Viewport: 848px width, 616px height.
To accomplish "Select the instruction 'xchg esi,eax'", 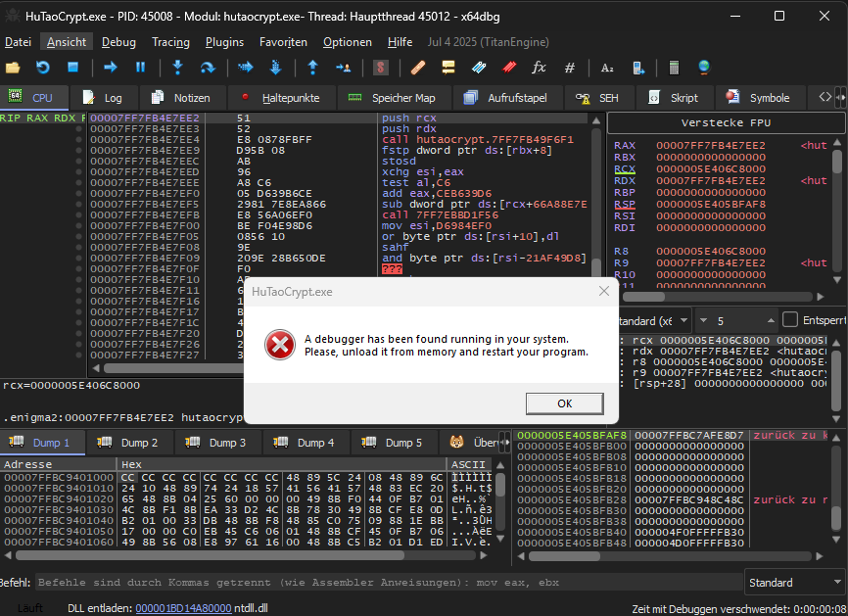I will pyautogui.click(x=422, y=171).
